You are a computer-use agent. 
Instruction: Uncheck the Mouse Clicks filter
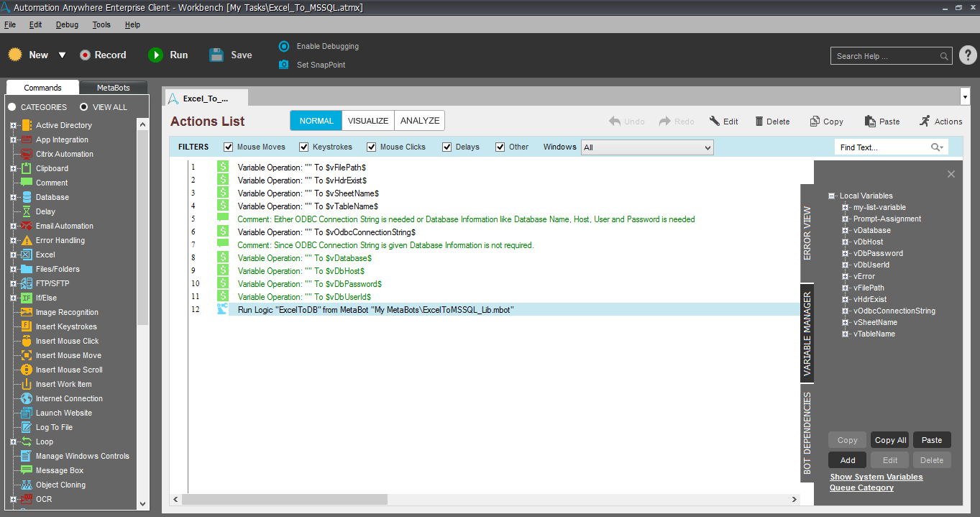(372, 147)
